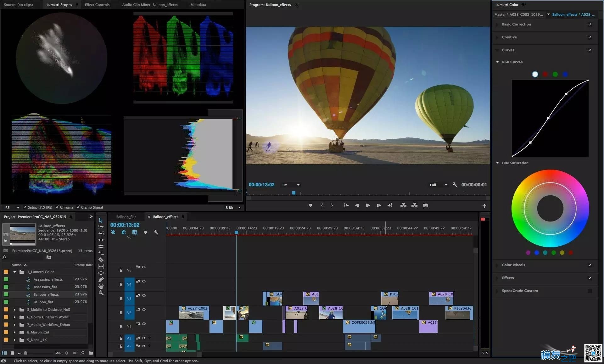The width and height of the screenshot is (604, 364).
Task: Expand the Hue Saturation section
Action: [498, 163]
